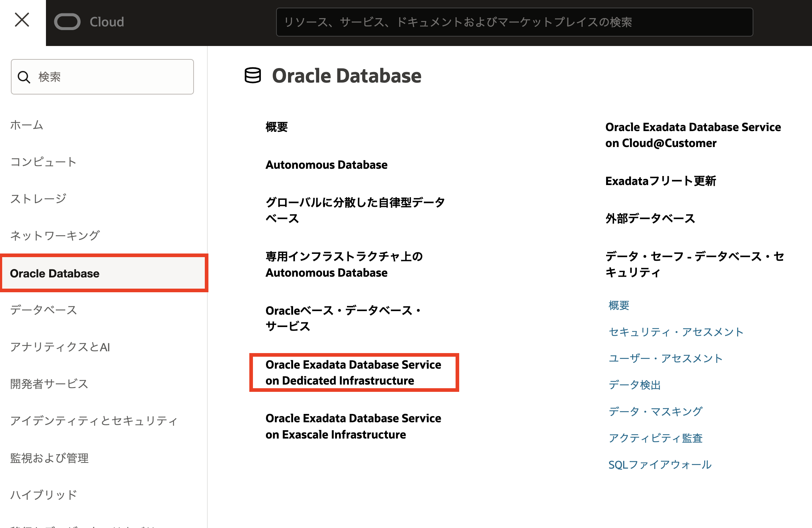This screenshot has width=812, height=528.
Task: Select ネットワーキング in the sidebar
Action: [x=55, y=235]
